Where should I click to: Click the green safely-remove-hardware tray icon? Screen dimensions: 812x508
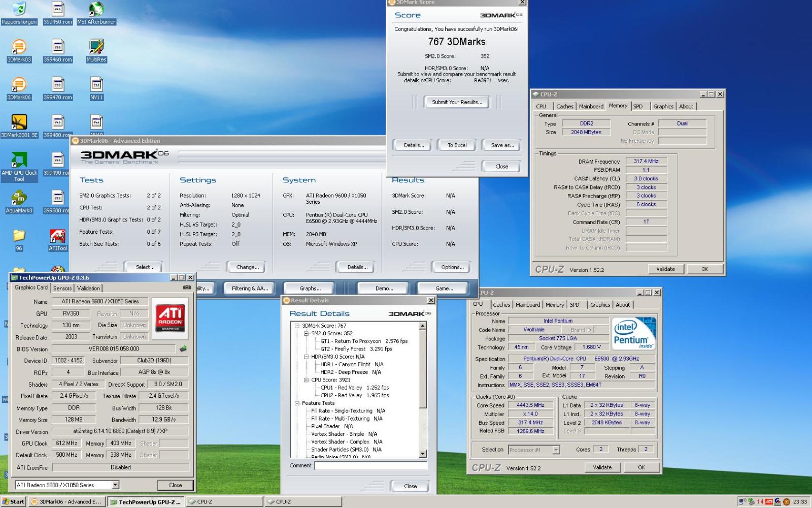pyautogui.click(x=752, y=501)
